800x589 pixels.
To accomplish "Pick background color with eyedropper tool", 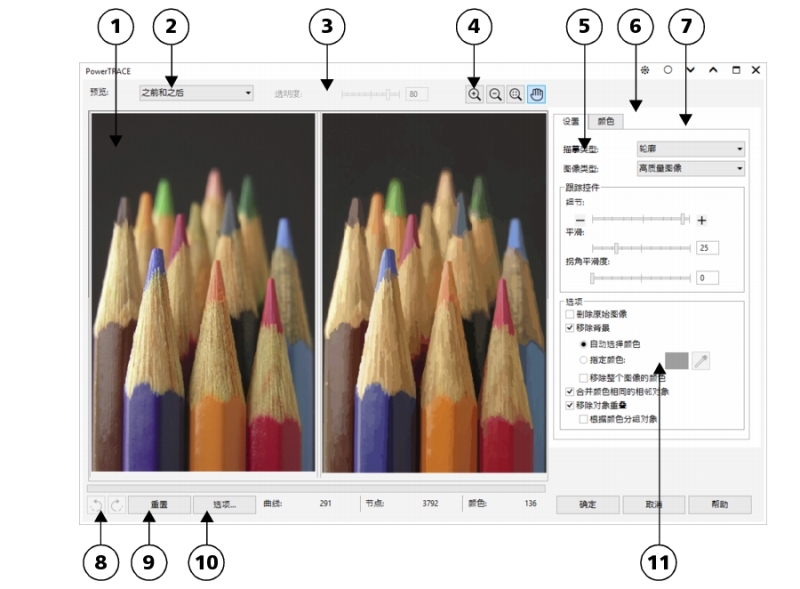I will [x=701, y=361].
